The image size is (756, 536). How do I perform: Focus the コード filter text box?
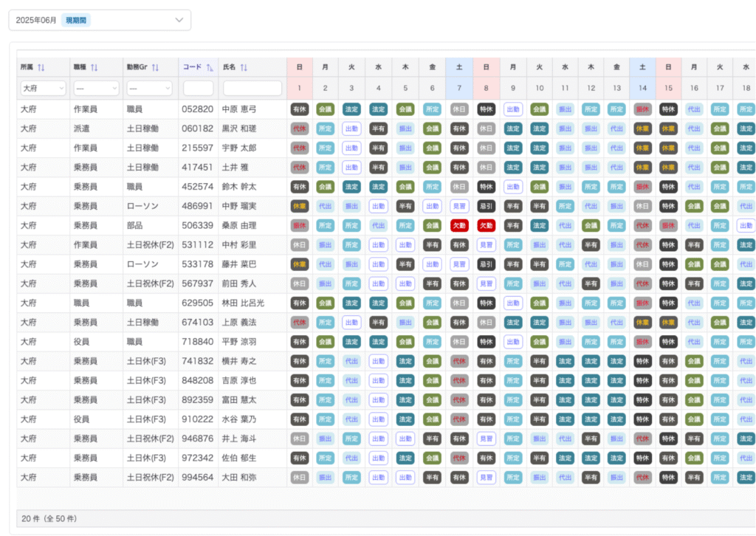(x=198, y=89)
